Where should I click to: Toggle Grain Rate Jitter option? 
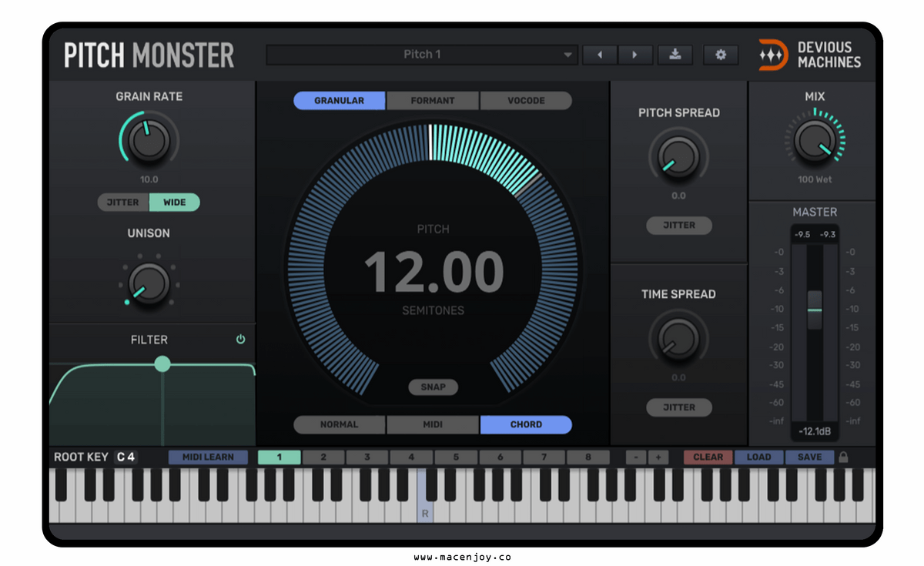(x=123, y=203)
